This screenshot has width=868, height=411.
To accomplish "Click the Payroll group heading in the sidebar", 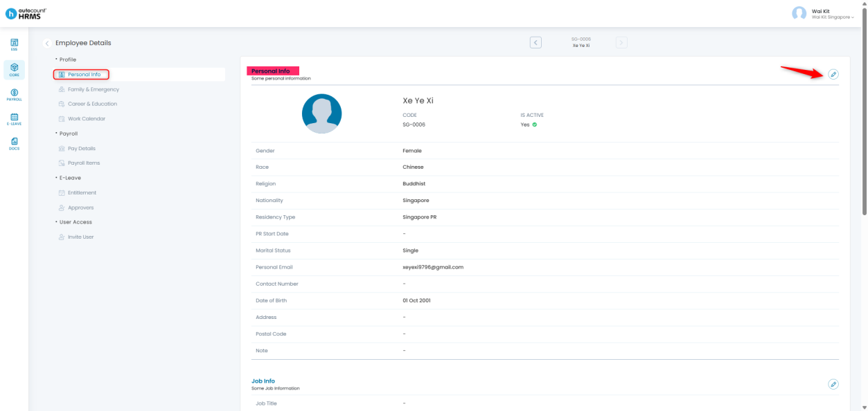I will coord(68,134).
